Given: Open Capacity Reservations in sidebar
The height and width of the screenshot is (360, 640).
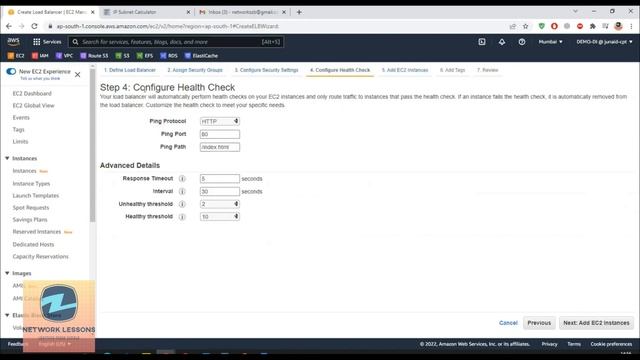Looking at the screenshot, I should click(x=40, y=256).
